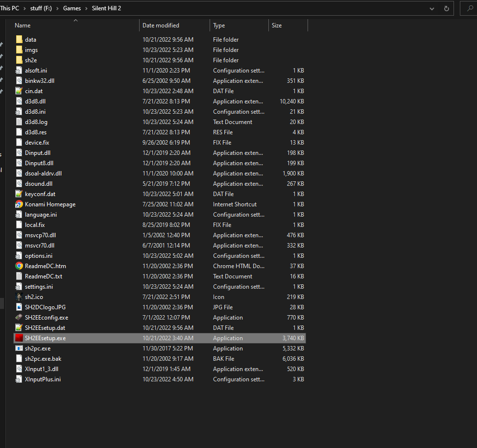This screenshot has height=448, width=477.
Task: Reverse sorting using the Name column arrow
Action: (76, 20)
